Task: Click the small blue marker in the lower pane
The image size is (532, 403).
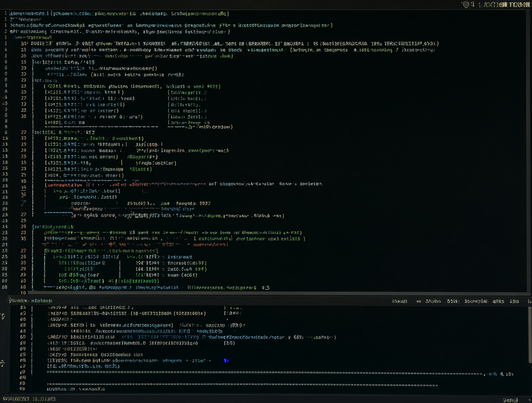Action: click(226, 361)
